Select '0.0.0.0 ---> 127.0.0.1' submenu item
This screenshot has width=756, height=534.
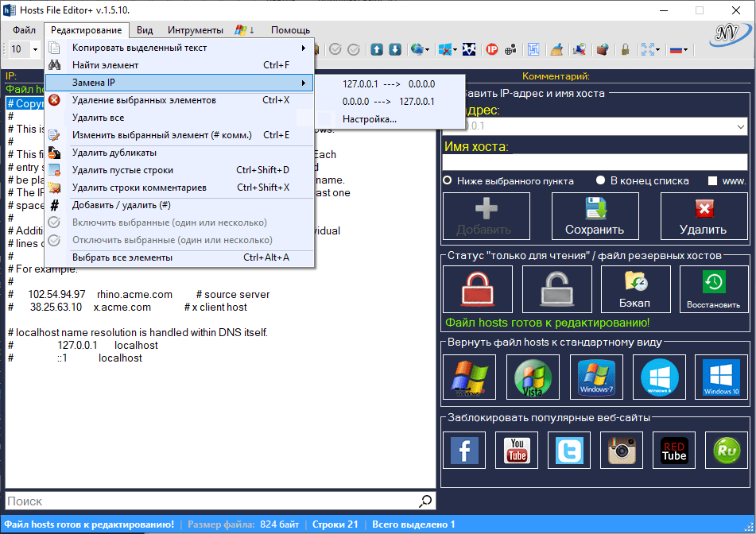[x=389, y=102]
